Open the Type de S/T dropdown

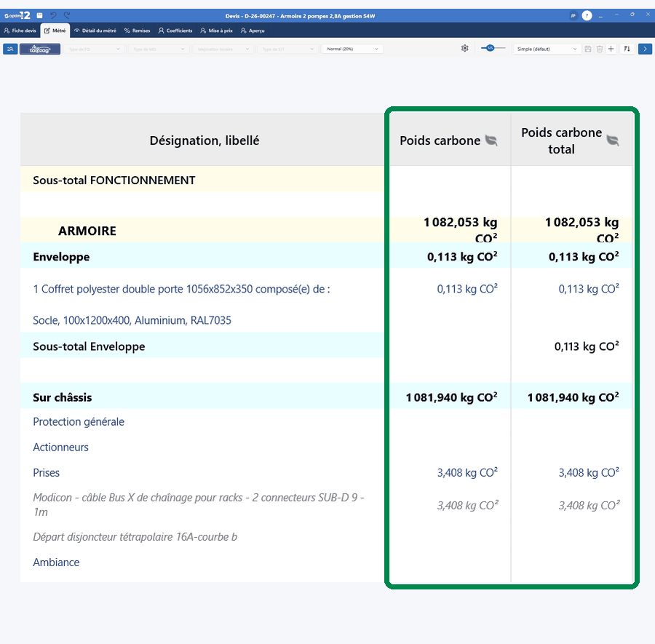coord(287,49)
